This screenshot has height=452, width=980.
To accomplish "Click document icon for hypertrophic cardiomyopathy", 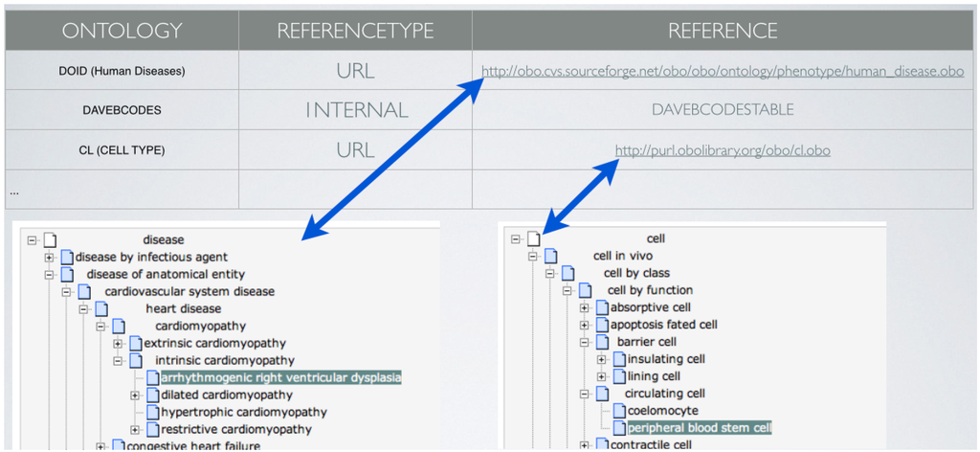I will point(152,412).
